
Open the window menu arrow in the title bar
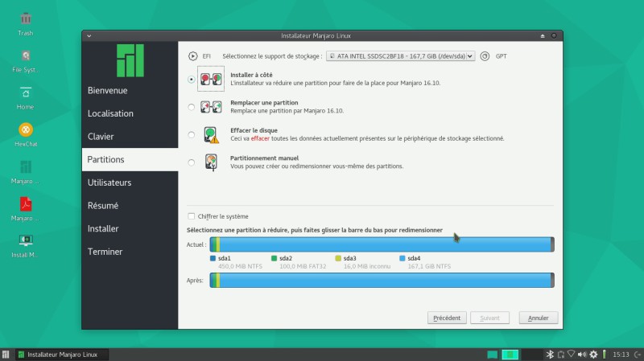click(x=89, y=36)
